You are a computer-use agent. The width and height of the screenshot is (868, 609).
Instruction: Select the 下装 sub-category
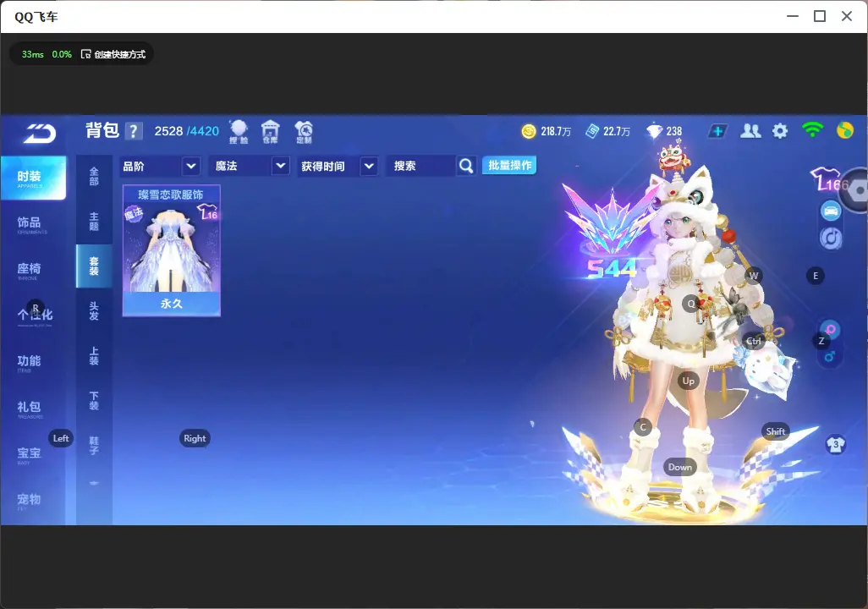coord(94,401)
